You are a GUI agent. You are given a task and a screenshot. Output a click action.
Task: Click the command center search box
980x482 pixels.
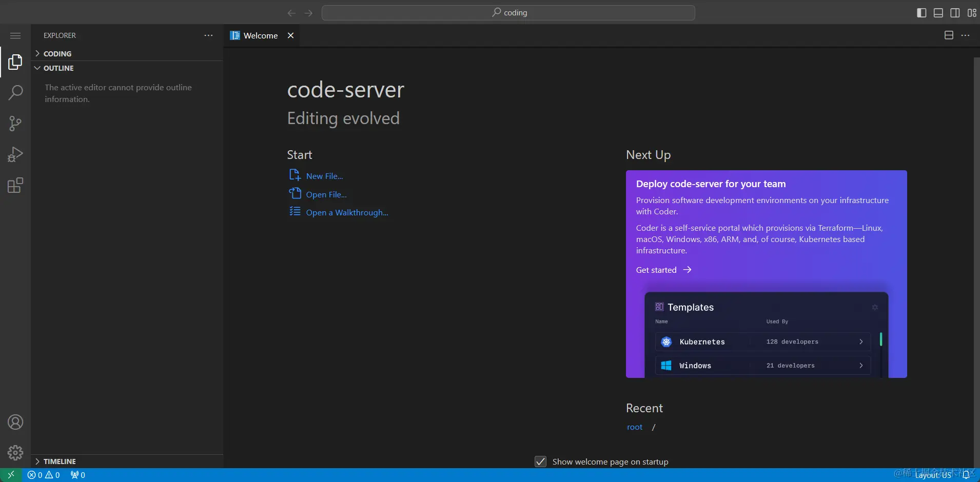click(x=508, y=13)
